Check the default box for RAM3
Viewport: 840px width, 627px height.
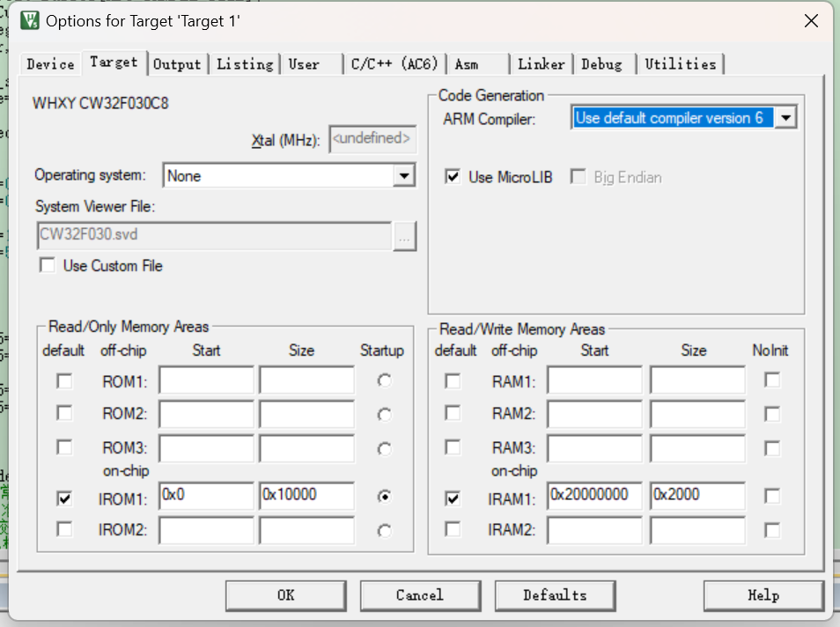click(453, 447)
